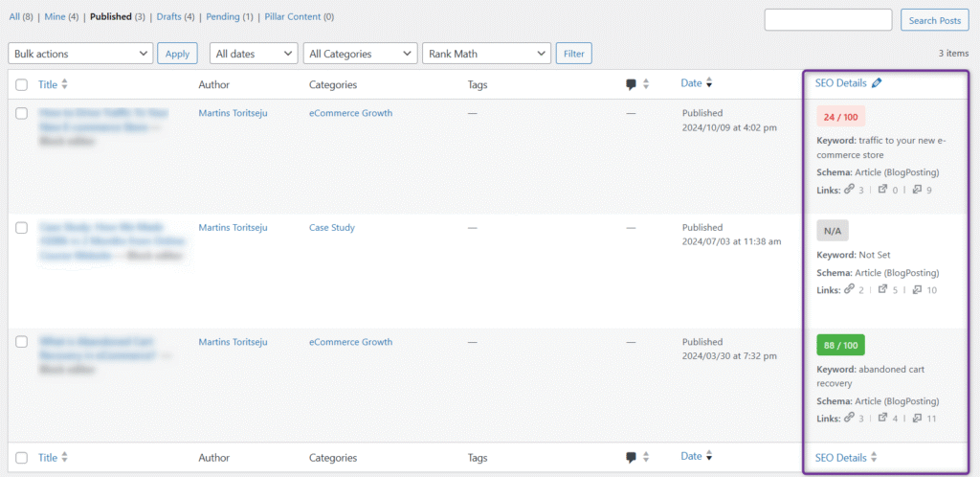The height and width of the screenshot is (477, 980).
Task: Toggle the select-all checkbox in footer row
Action: coord(22,458)
